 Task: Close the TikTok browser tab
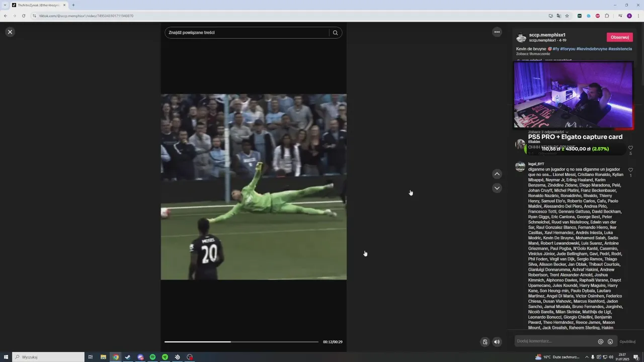pyautogui.click(x=64, y=5)
